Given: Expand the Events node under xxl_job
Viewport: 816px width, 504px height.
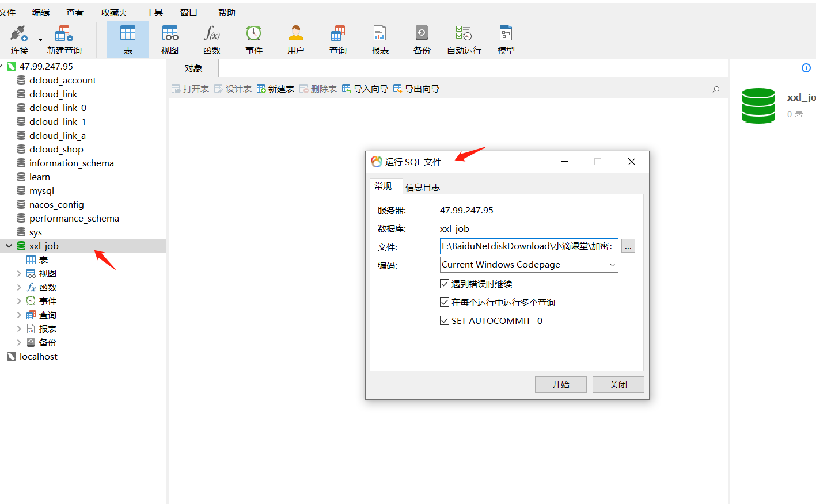Looking at the screenshot, I should [x=19, y=301].
